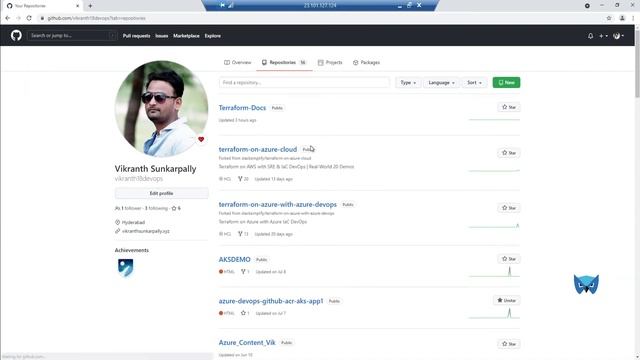Viewport: 640px width, 360px height.
Task: Open the fork source of terraform-on-azure-cloud
Action: coord(275,158)
